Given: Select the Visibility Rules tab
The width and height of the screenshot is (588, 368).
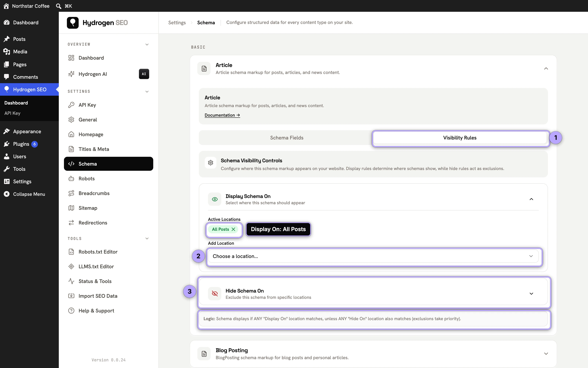Looking at the screenshot, I should click(460, 138).
